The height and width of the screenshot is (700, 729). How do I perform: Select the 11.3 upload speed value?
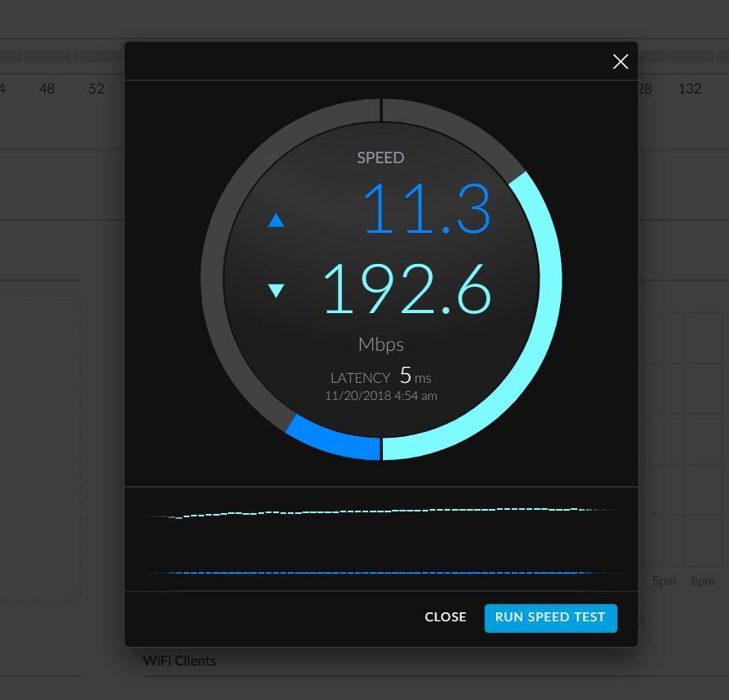[426, 210]
